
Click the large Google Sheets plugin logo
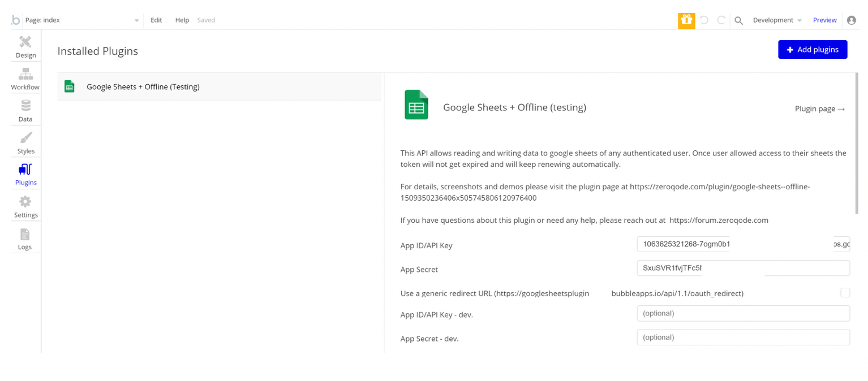tap(416, 105)
